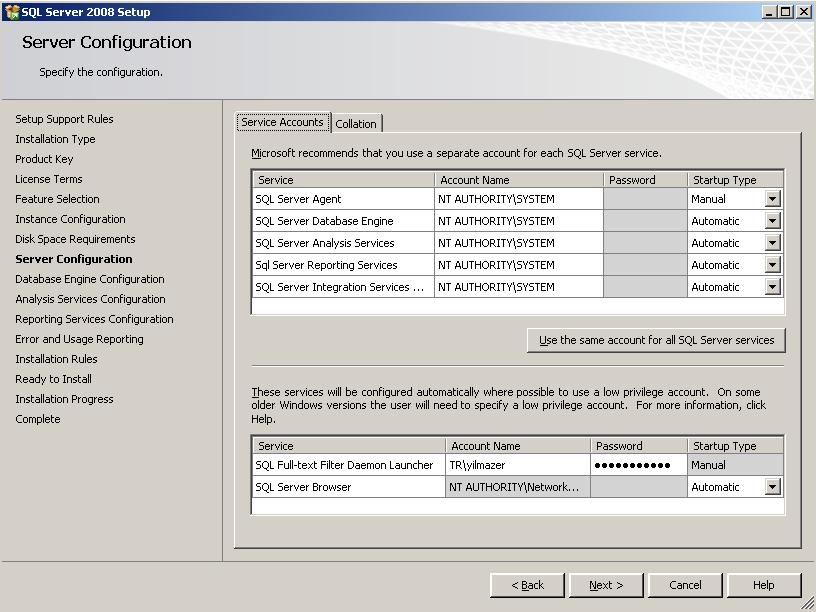The height and width of the screenshot is (612, 816).
Task: Go to previous step with Back button
Action: pyautogui.click(x=527, y=585)
